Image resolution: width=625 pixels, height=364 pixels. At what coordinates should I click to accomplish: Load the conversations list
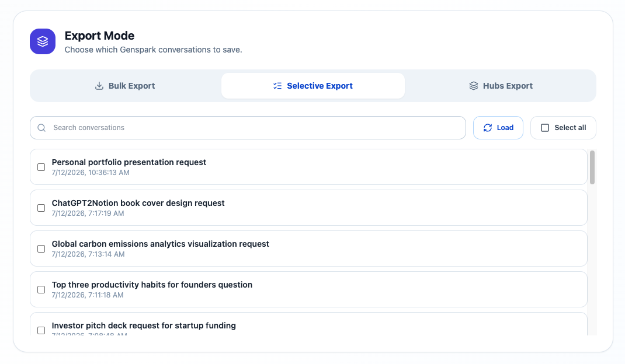tap(498, 128)
